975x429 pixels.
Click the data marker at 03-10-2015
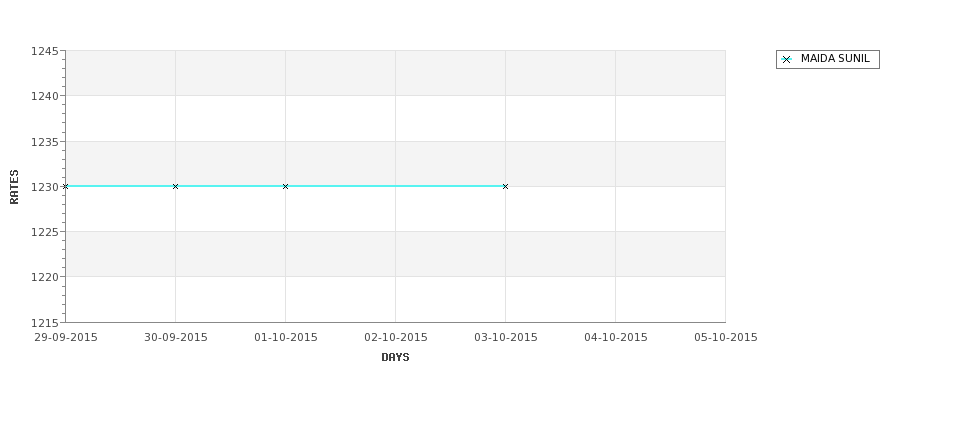click(x=506, y=187)
